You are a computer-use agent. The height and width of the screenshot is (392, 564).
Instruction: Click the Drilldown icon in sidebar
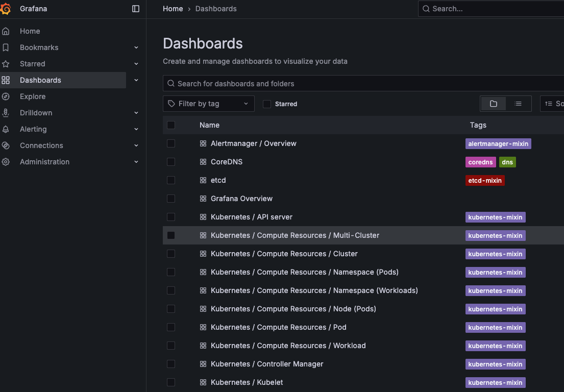(6, 113)
